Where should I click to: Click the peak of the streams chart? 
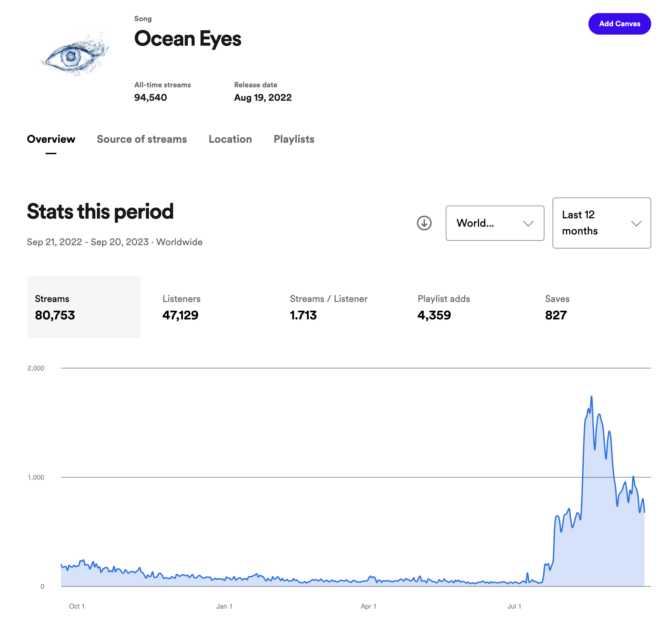591,397
